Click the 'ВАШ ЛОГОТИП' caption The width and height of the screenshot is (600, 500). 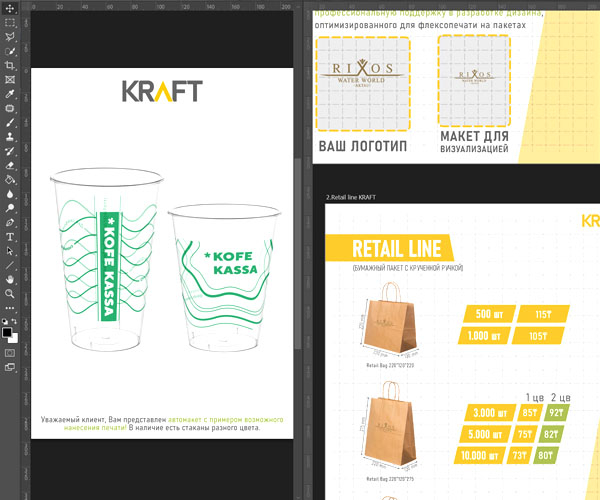362,147
